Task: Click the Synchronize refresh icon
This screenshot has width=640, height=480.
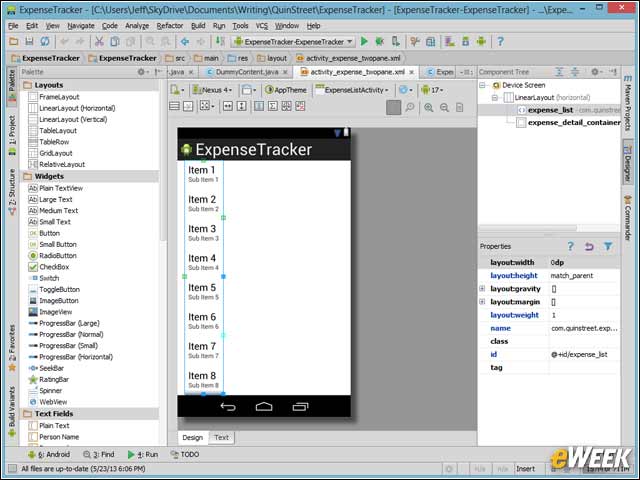Action: pos(44,42)
